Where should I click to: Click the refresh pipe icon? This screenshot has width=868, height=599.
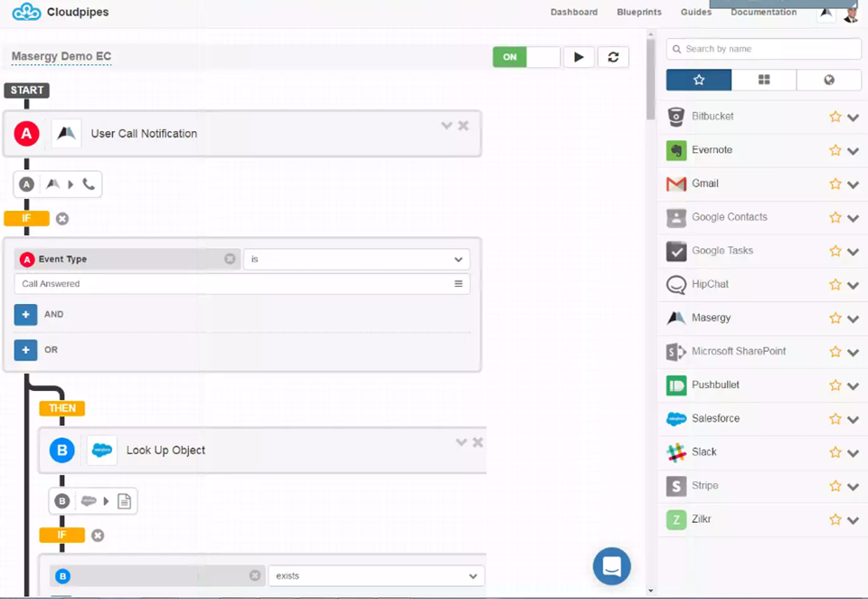coord(613,57)
